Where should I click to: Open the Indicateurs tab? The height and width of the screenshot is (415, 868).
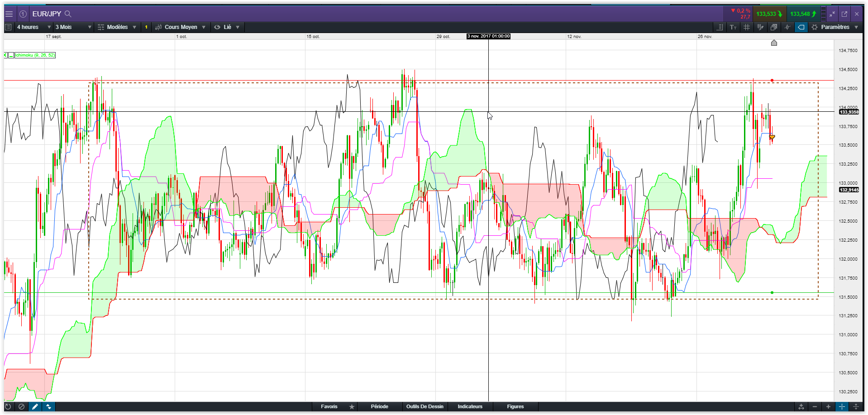pyautogui.click(x=470, y=406)
